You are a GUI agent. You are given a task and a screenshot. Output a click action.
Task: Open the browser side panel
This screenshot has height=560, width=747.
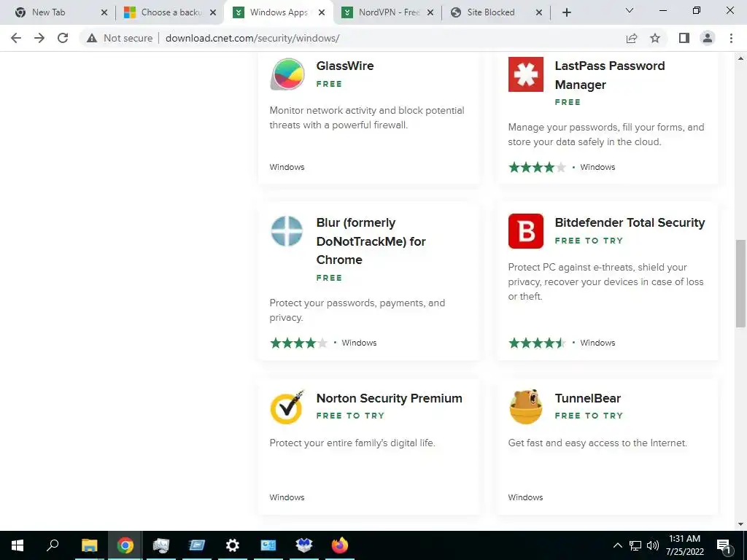click(x=684, y=38)
